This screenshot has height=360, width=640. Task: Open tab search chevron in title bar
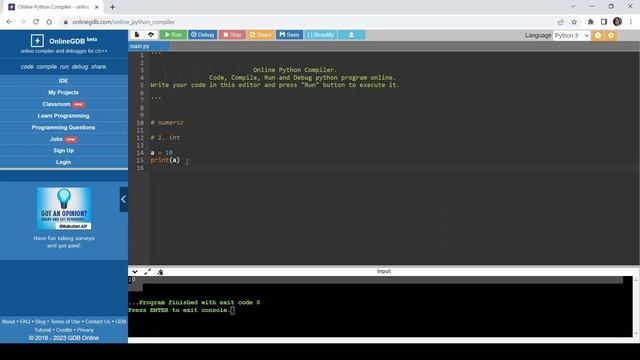pyautogui.click(x=573, y=7)
